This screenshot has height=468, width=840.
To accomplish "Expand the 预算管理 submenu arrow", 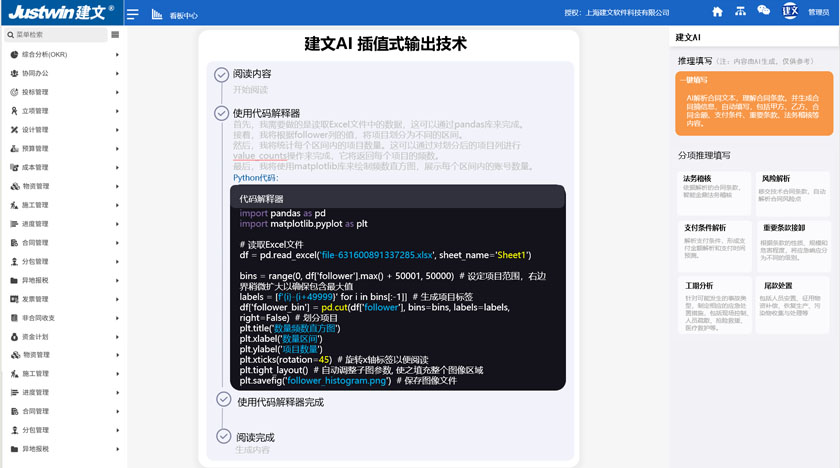I will [117, 148].
